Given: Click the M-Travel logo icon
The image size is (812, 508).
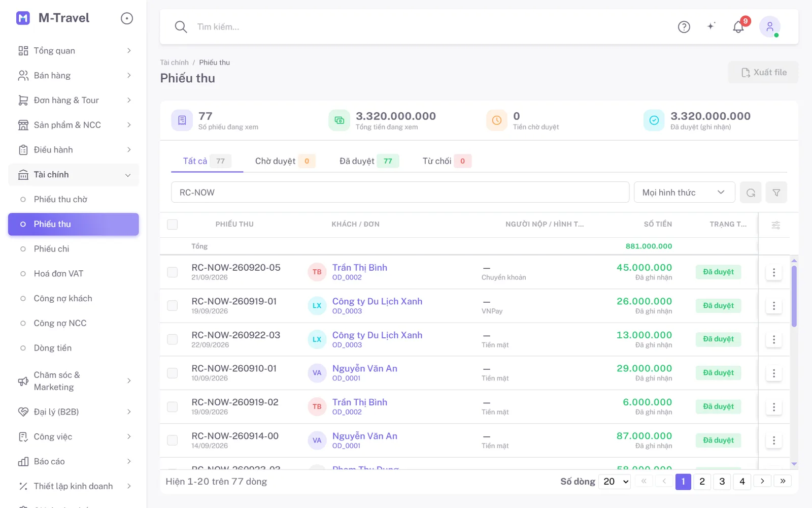Looking at the screenshot, I should pyautogui.click(x=23, y=18).
